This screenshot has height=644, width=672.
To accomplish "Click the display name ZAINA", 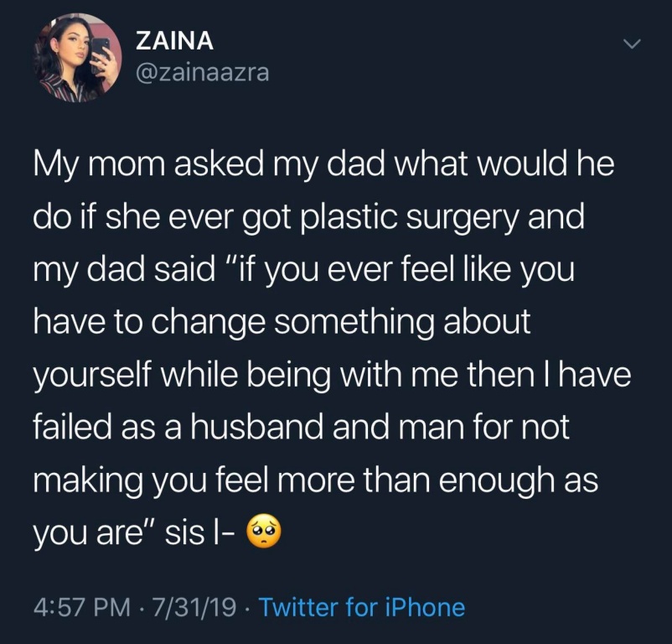I will (x=174, y=41).
